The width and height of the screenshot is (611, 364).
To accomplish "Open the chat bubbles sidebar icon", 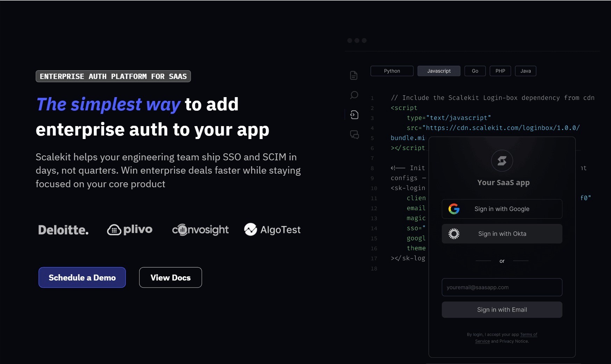I will 354,134.
